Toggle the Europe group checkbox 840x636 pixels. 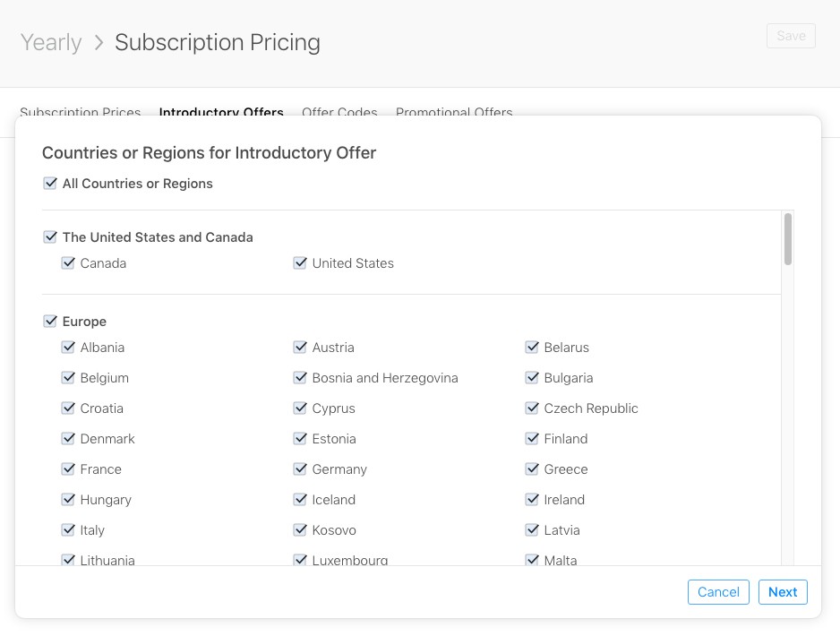(x=50, y=322)
